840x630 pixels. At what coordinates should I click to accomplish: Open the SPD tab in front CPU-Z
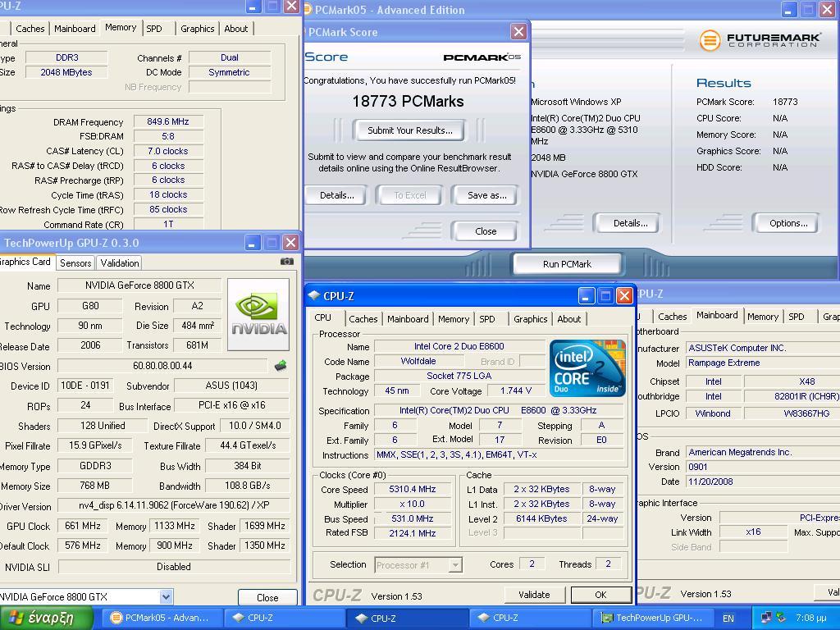tap(487, 319)
